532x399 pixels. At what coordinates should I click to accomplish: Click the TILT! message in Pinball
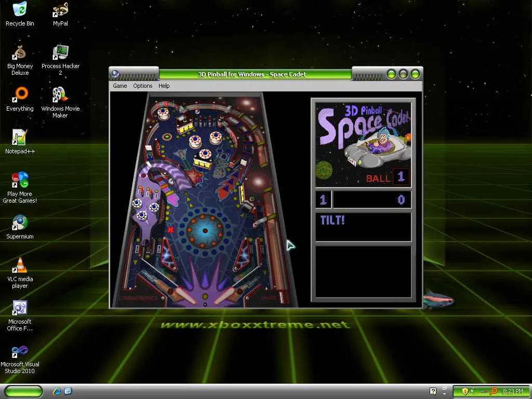[x=332, y=220]
